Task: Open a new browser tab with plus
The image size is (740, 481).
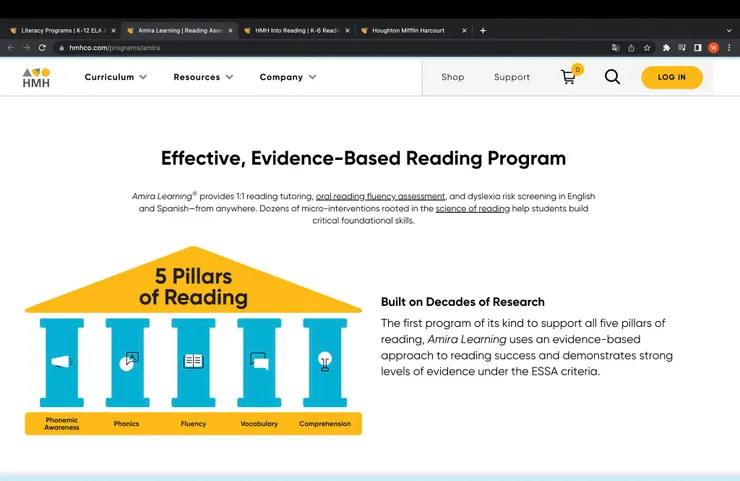Action: tap(483, 31)
